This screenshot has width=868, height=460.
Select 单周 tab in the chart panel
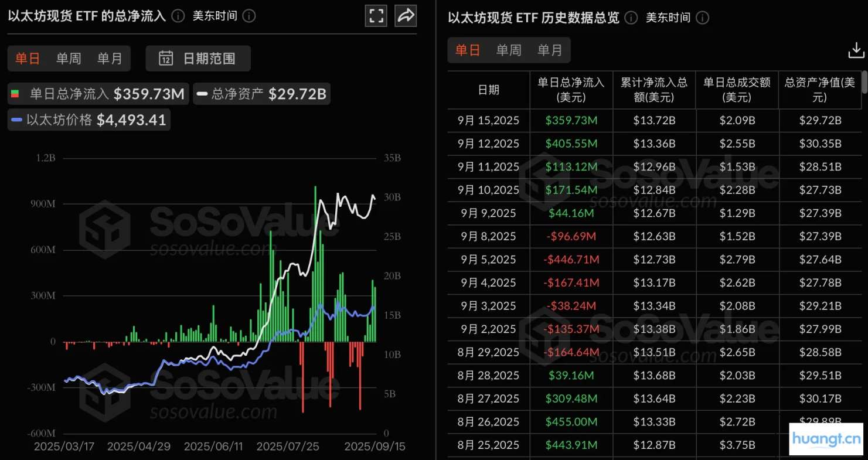tap(69, 59)
